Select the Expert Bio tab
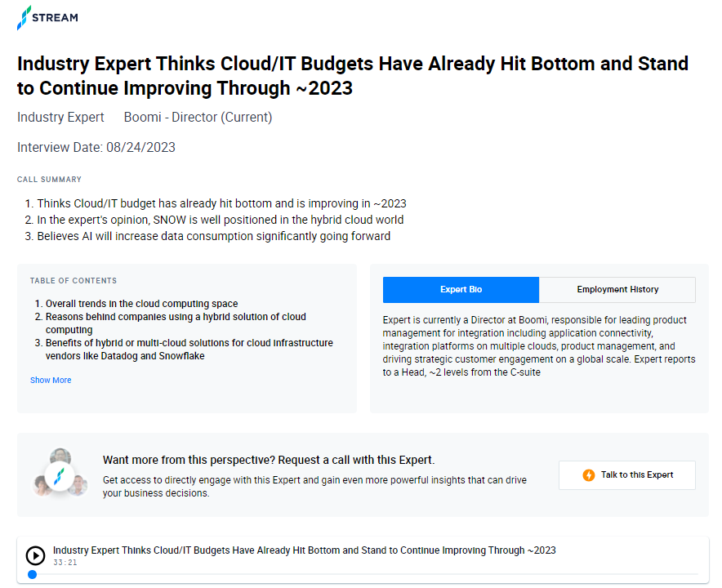 click(461, 290)
